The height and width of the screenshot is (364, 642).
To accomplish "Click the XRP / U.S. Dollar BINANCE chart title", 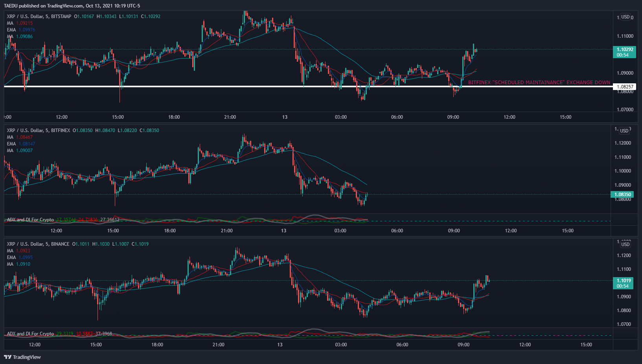I will coord(38,244).
